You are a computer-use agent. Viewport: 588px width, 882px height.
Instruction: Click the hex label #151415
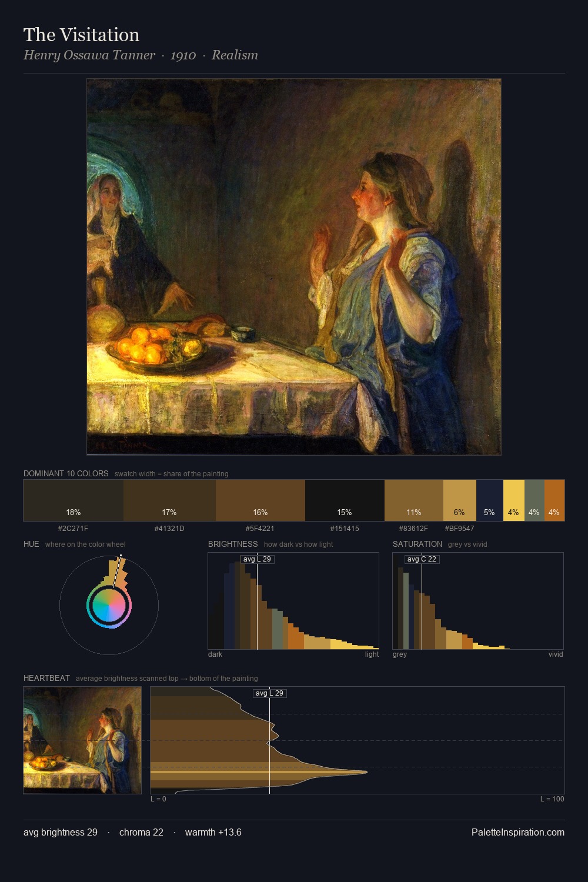[345, 529]
